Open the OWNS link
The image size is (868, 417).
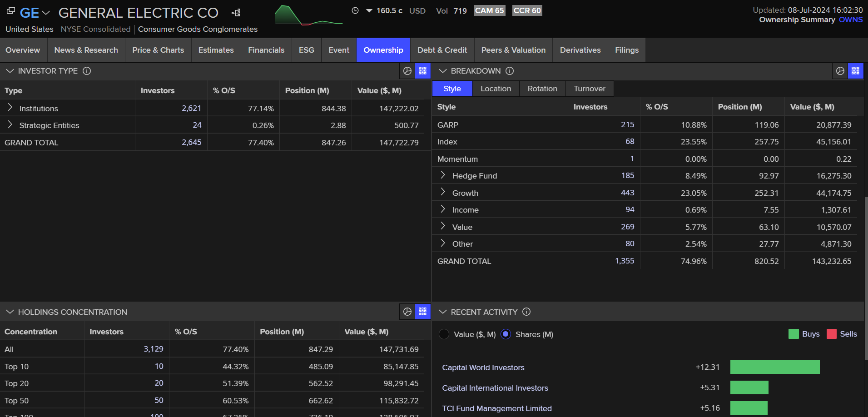pos(851,20)
